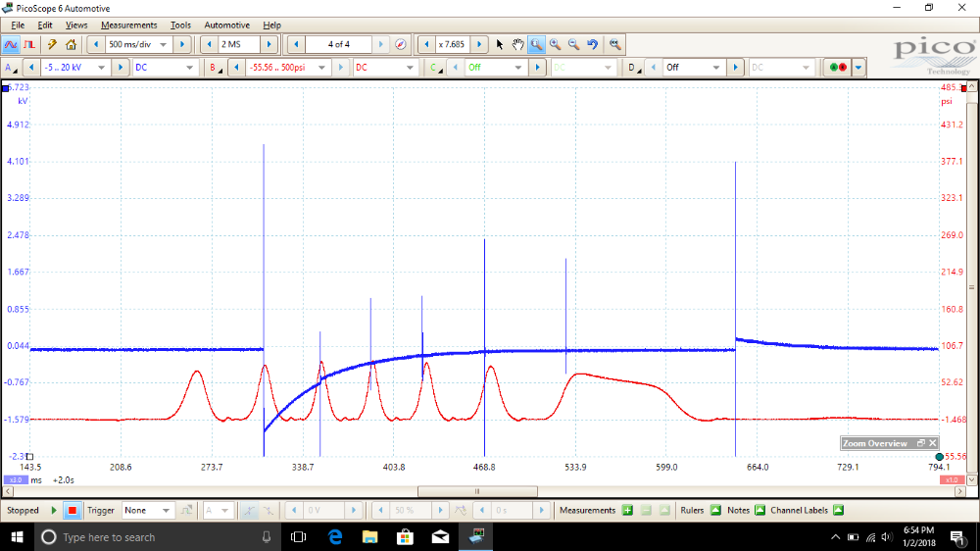Switch to Persistence mode icon

29,44
